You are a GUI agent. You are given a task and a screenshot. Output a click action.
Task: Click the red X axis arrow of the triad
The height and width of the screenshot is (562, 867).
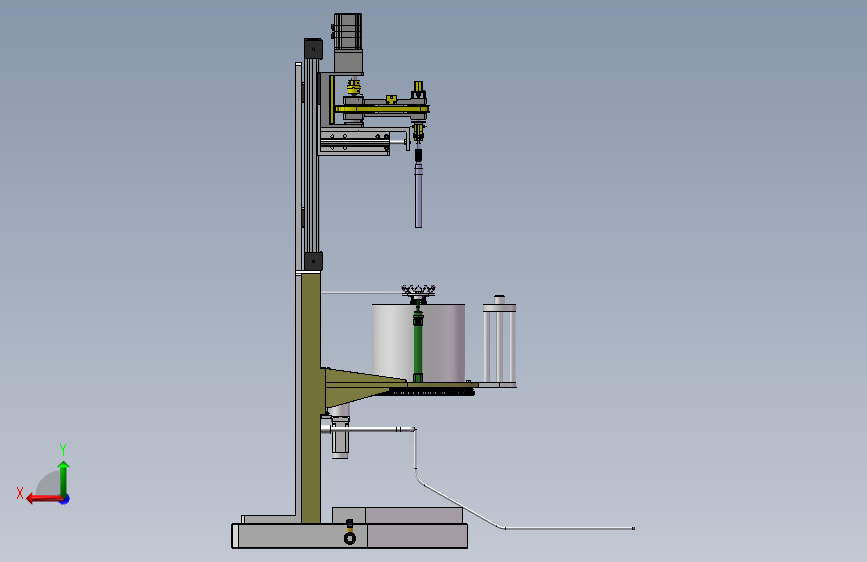(x=43, y=499)
